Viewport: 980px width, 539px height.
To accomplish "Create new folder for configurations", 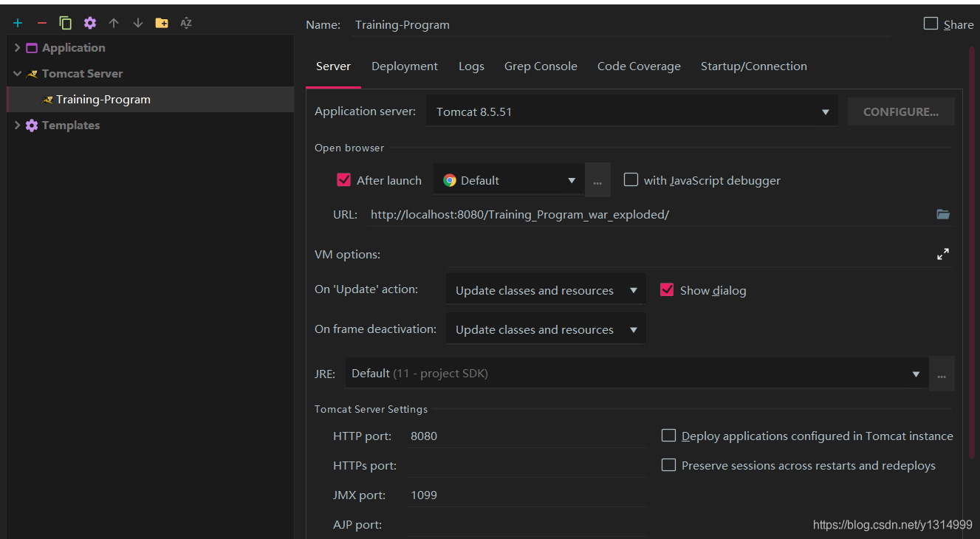I will [162, 23].
